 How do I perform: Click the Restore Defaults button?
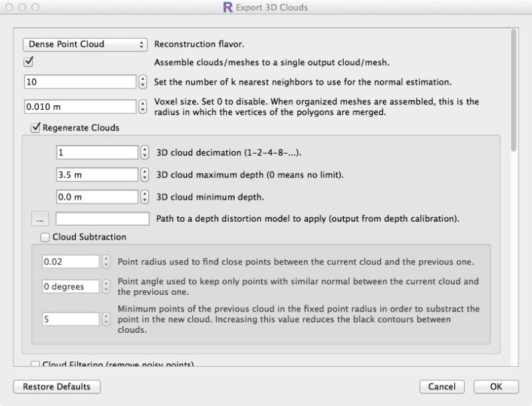57,387
